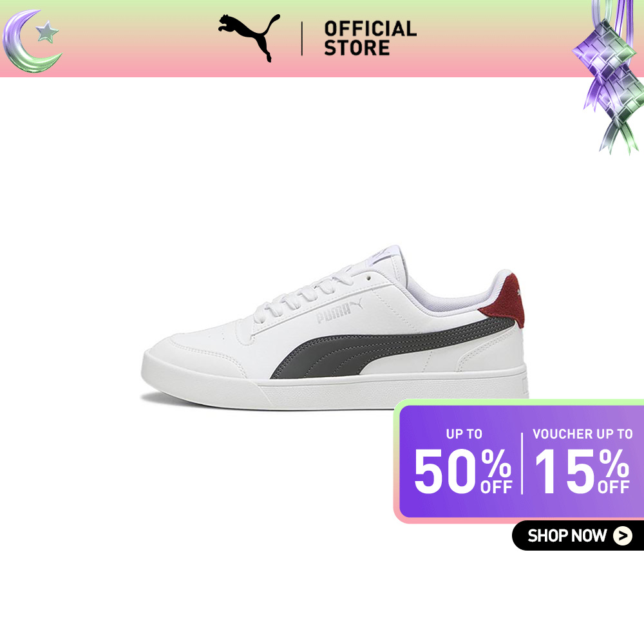Click the leaping Puma cat logo
The width and height of the screenshot is (644, 644).
[x=249, y=37]
